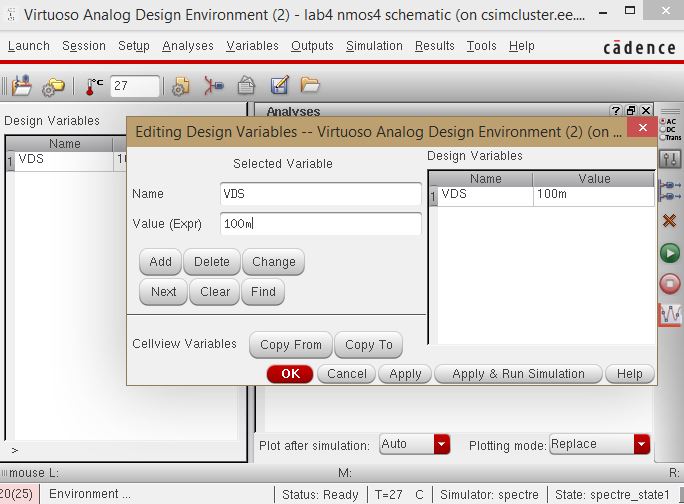The width and height of the screenshot is (684, 504).
Task: Click the Find button
Action: pos(263,291)
